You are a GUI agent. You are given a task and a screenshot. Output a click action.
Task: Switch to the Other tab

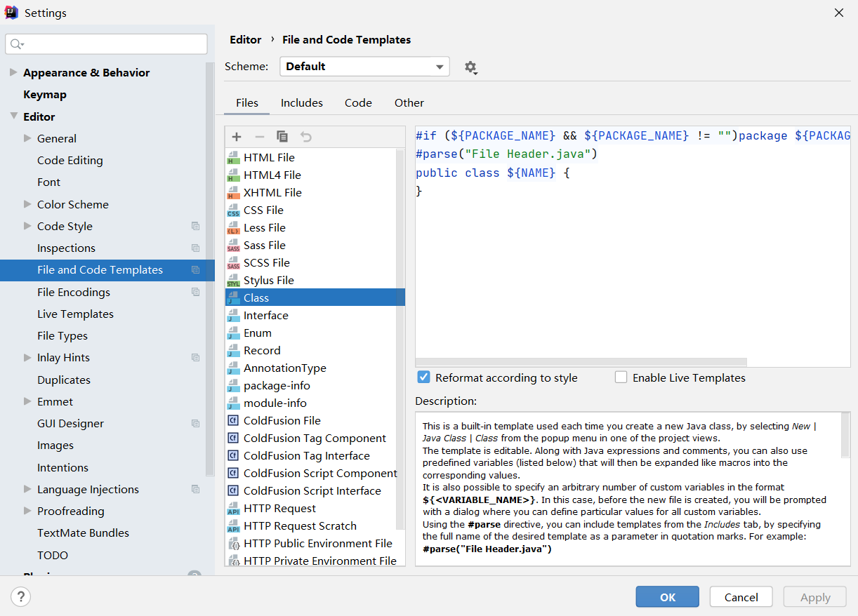coord(409,102)
